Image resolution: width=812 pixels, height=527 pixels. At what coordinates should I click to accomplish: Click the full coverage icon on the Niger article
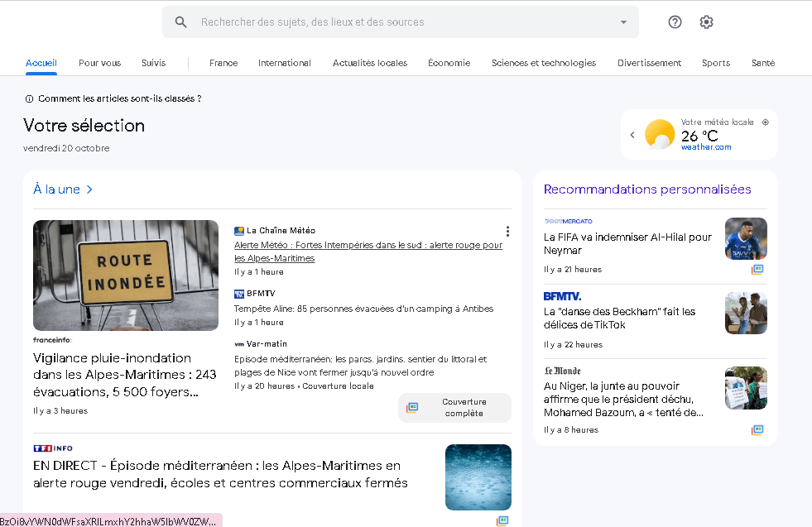click(756, 429)
